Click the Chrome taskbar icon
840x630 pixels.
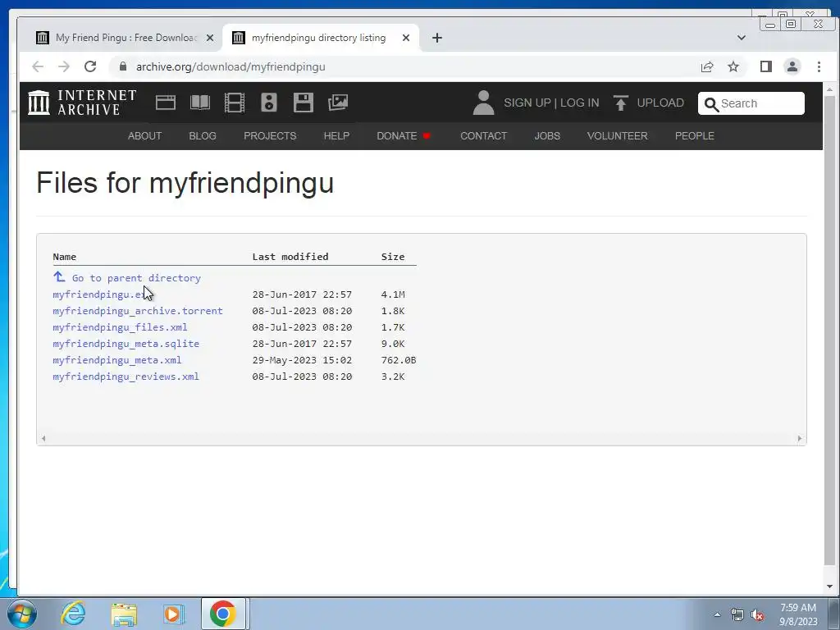[223, 614]
